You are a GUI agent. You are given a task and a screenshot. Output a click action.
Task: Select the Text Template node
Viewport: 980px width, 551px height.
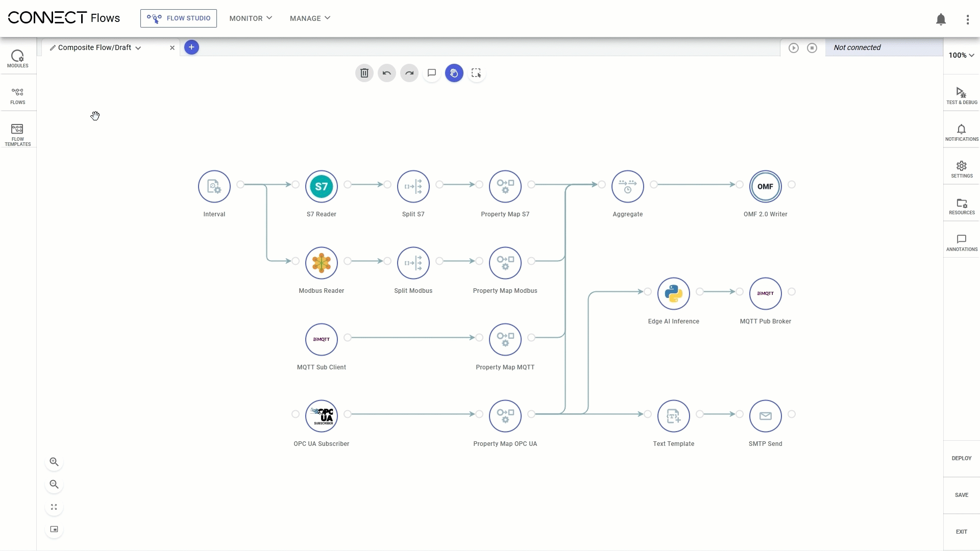[x=674, y=416]
